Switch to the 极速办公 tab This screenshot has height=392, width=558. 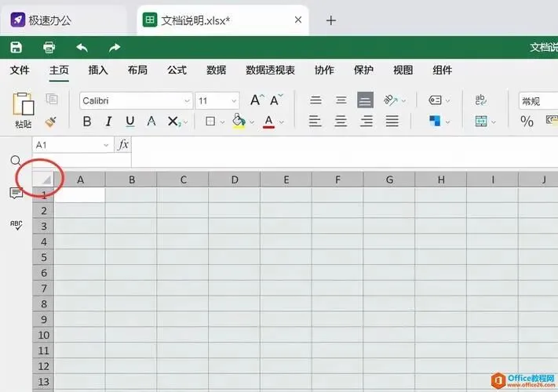click(x=64, y=20)
